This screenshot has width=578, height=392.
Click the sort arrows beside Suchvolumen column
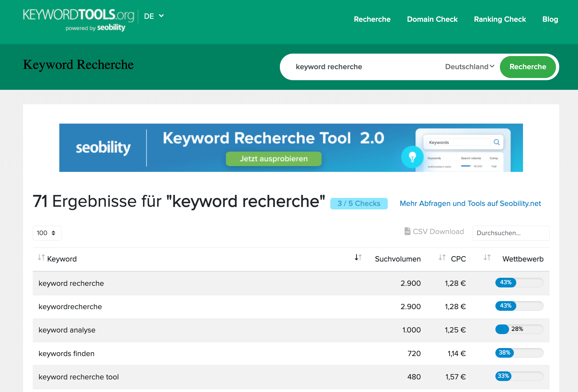[358, 258]
